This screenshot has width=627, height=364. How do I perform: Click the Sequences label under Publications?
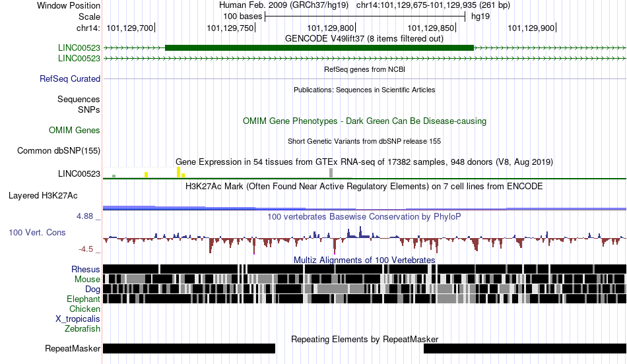tap(79, 99)
